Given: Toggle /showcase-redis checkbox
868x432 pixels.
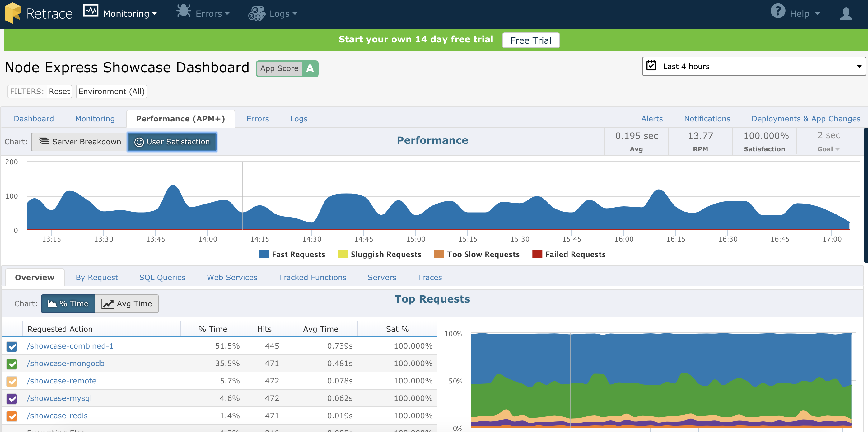Looking at the screenshot, I should click(12, 416).
